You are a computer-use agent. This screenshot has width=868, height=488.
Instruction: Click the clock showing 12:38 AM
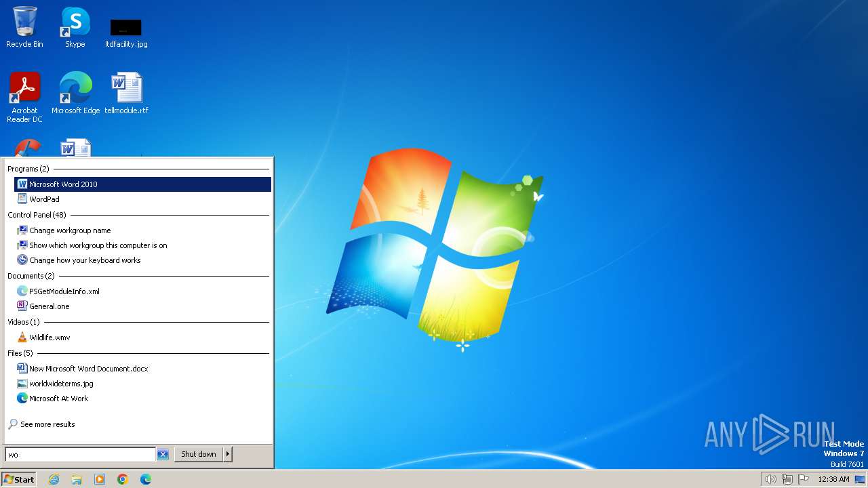[833, 479]
